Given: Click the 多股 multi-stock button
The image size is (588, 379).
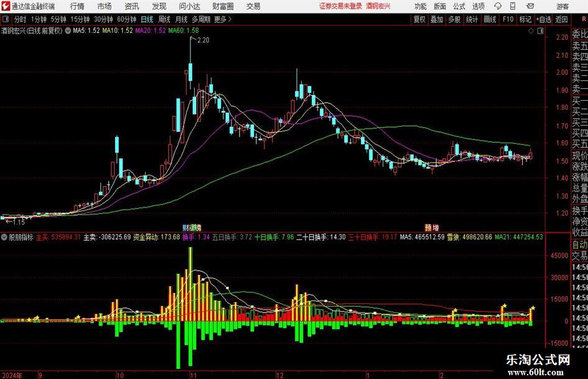Looking at the screenshot, I should pyautogui.click(x=454, y=19).
